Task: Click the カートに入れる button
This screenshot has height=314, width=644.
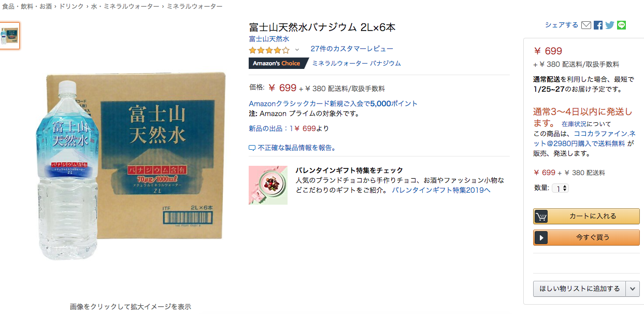Action: pyautogui.click(x=586, y=217)
